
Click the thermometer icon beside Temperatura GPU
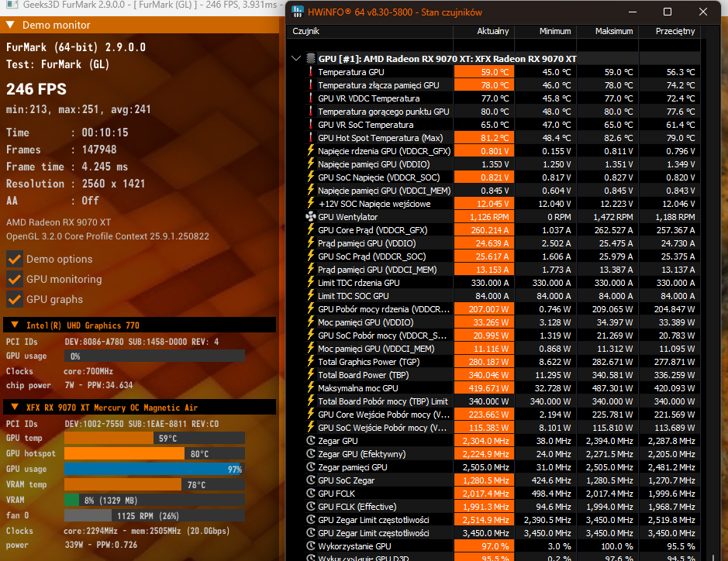[x=311, y=72]
